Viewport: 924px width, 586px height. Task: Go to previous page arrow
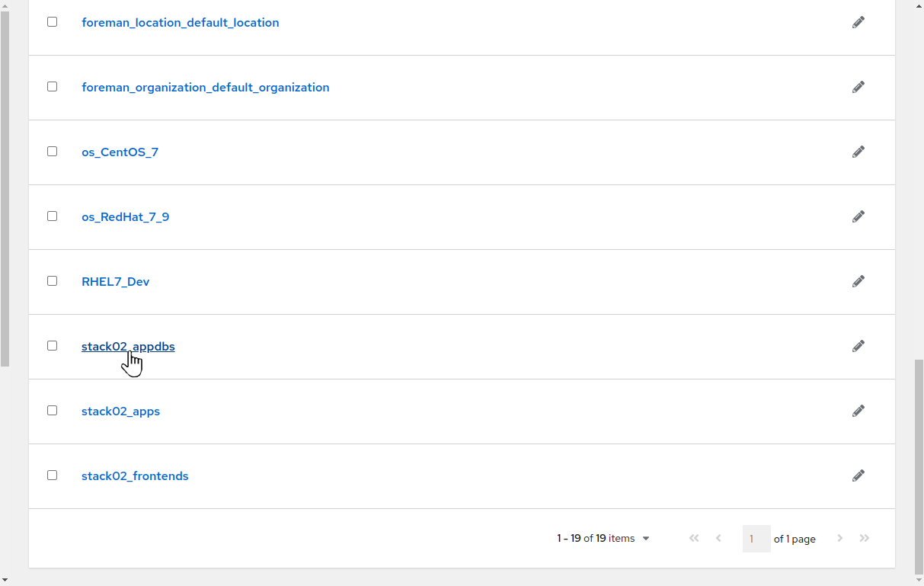pyautogui.click(x=718, y=538)
